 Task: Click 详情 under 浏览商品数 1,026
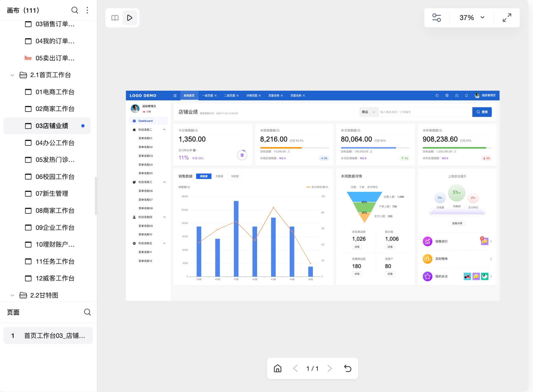(x=357, y=247)
